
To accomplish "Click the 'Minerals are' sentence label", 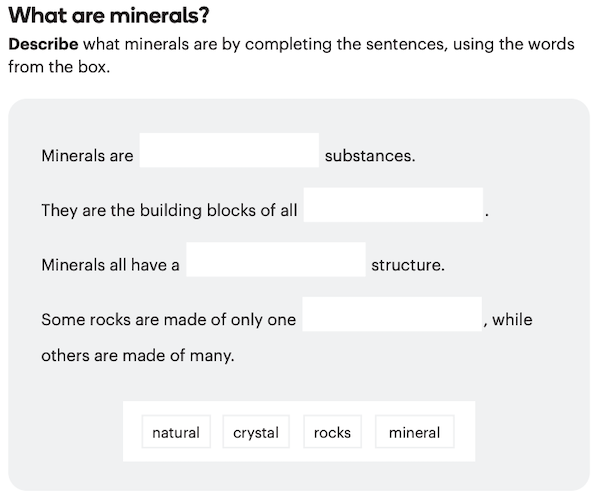I will [87, 156].
